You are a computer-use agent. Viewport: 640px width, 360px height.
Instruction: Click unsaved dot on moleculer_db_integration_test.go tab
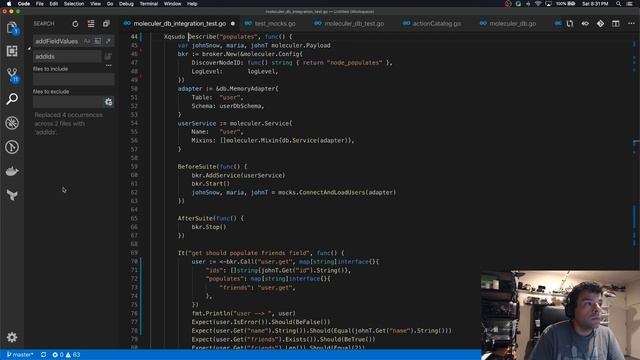coord(233,24)
